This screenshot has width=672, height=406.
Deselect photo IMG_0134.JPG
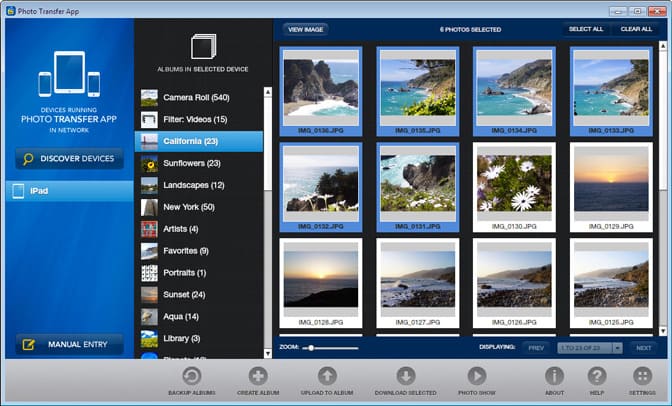[514, 91]
